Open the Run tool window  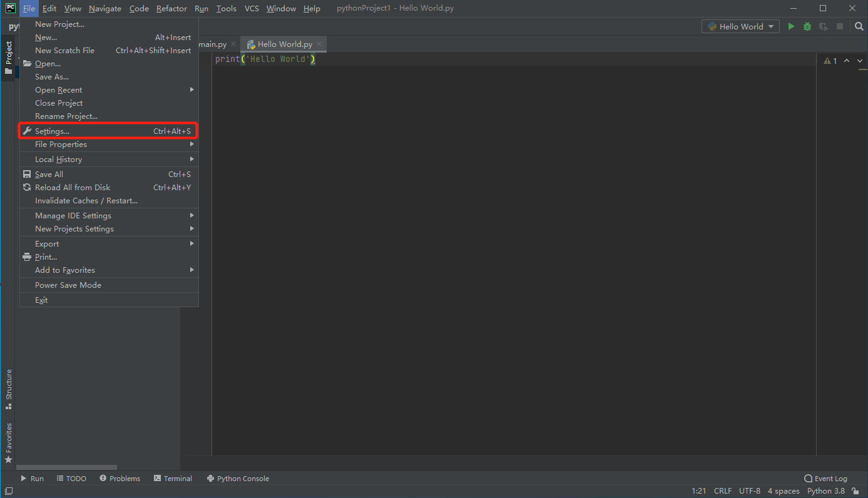point(32,479)
